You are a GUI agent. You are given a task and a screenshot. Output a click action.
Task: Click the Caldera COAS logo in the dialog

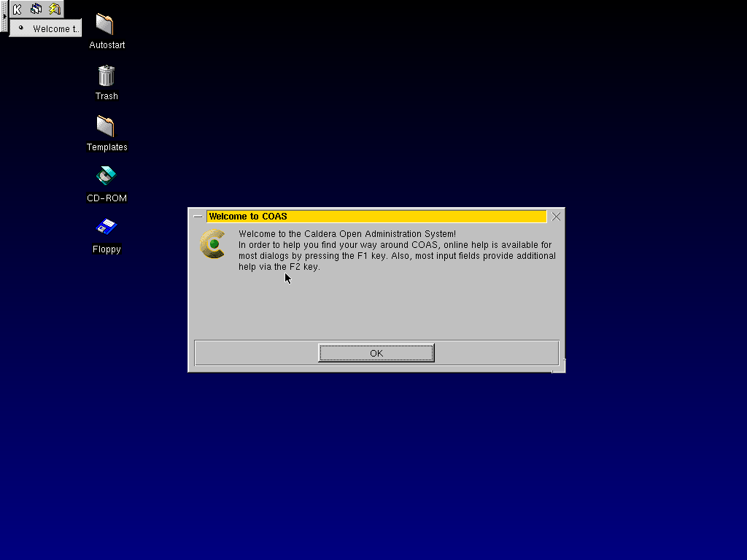click(x=212, y=244)
